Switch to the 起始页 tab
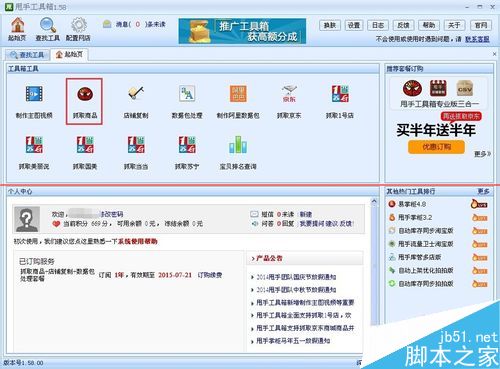 click(69, 54)
